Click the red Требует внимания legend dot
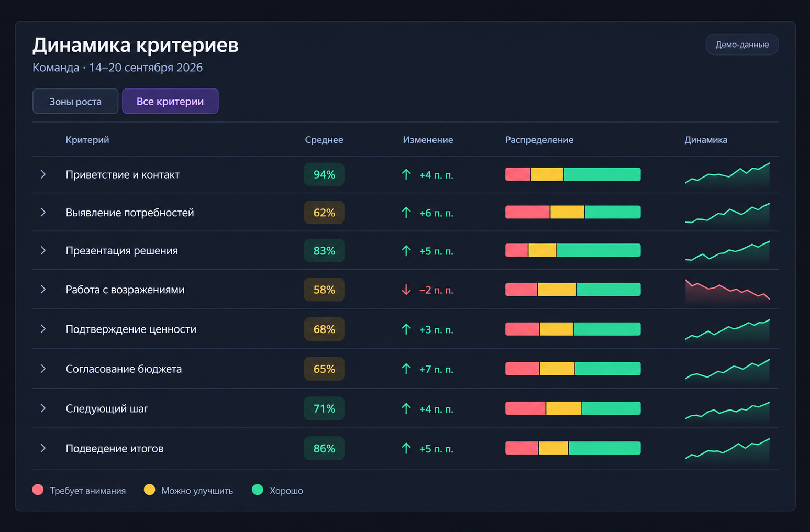Image resolution: width=810 pixels, height=532 pixels. pyautogui.click(x=38, y=490)
